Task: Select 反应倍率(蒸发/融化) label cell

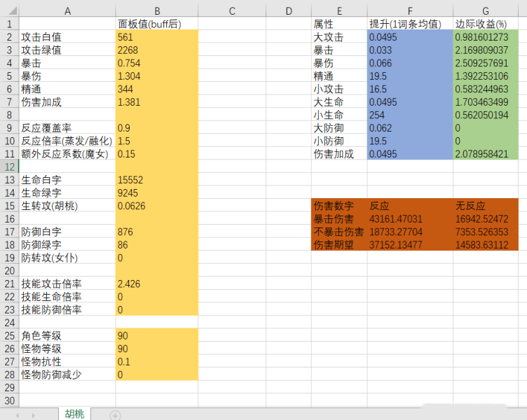Action: click(x=67, y=141)
